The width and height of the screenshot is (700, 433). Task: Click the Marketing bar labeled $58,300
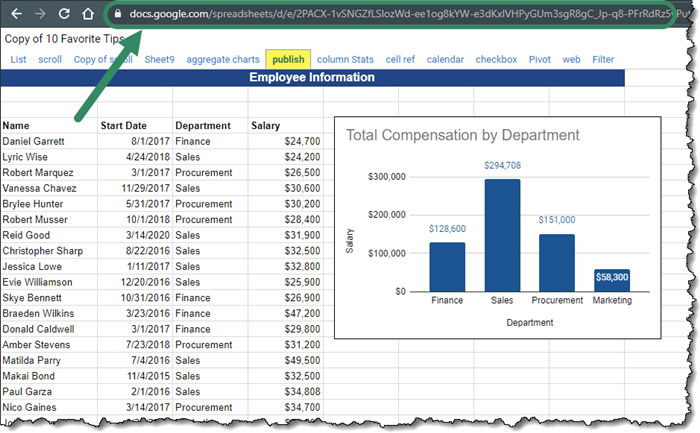tap(612, 280)
